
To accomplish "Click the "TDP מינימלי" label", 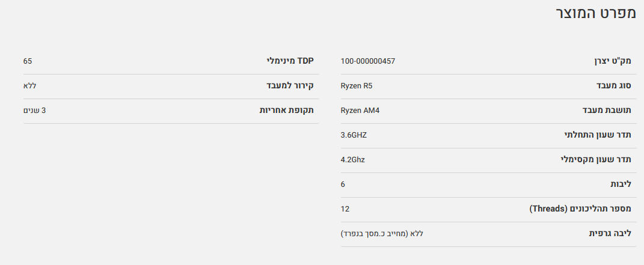I will coord(290,61).
